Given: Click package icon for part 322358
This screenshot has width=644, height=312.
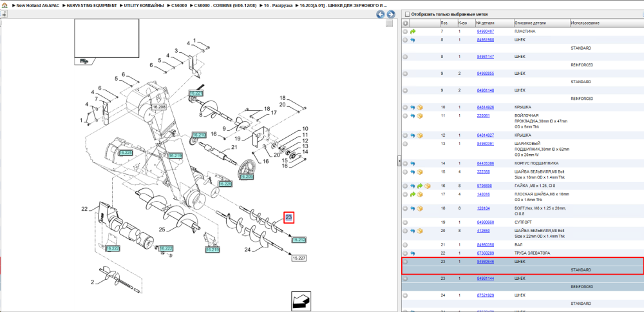Looking at the screenshot, I should 420,172.
